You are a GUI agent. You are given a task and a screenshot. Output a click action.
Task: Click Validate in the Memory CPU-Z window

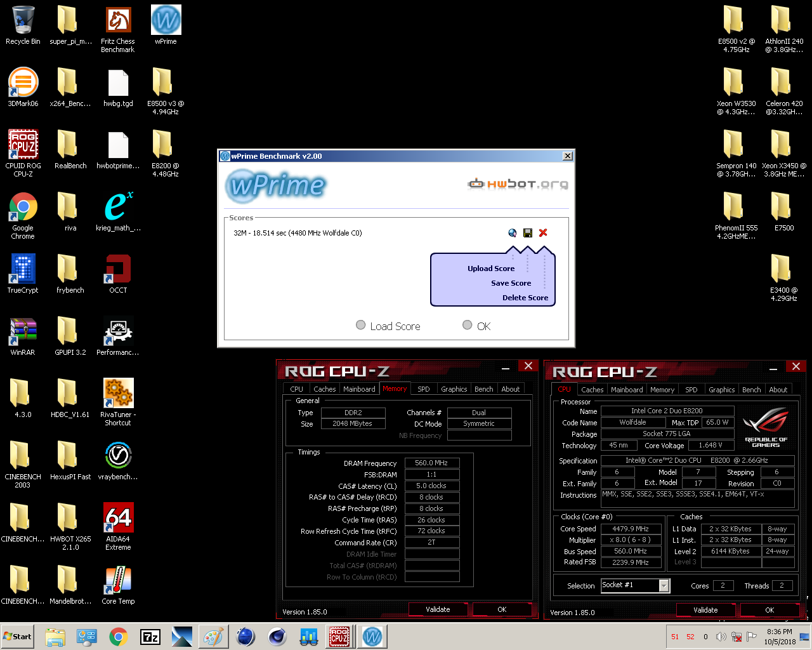point(438,609)
